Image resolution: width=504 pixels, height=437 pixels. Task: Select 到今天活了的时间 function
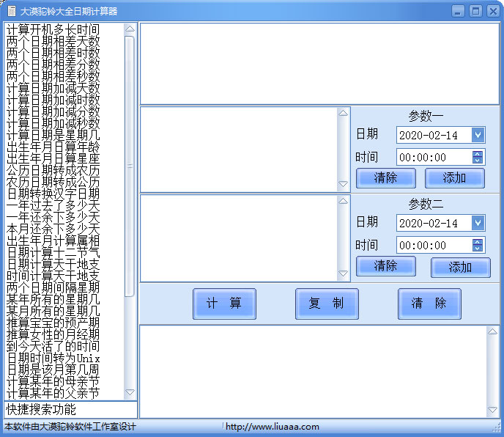53,347
